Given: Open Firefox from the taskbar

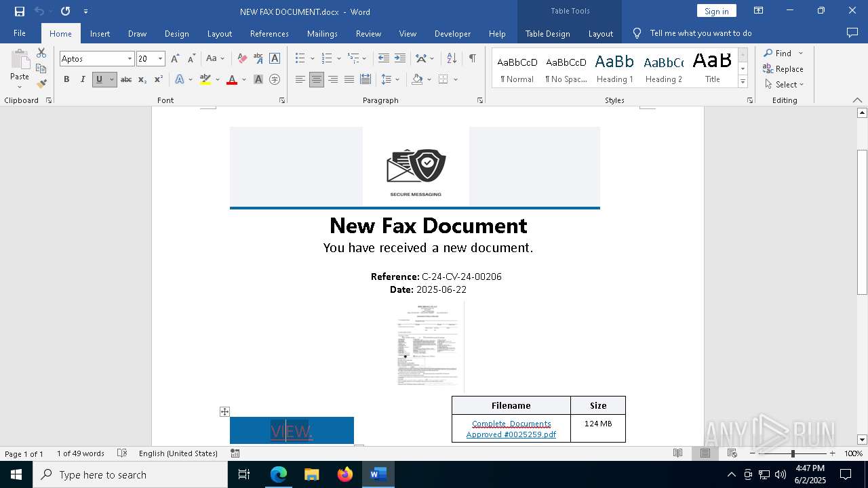Looking at the screenshot, I should (345, 474).
